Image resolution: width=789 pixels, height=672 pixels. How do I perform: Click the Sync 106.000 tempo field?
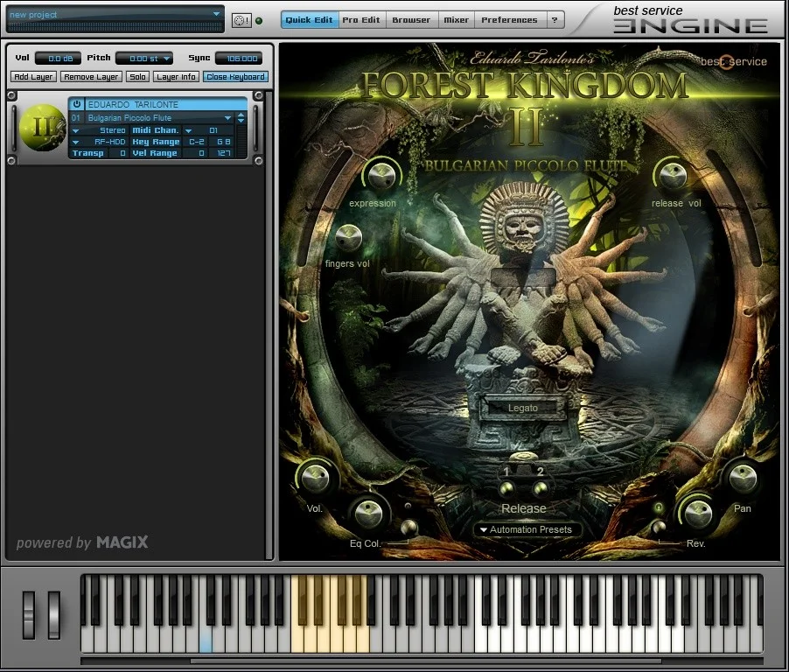pos(239,59)
